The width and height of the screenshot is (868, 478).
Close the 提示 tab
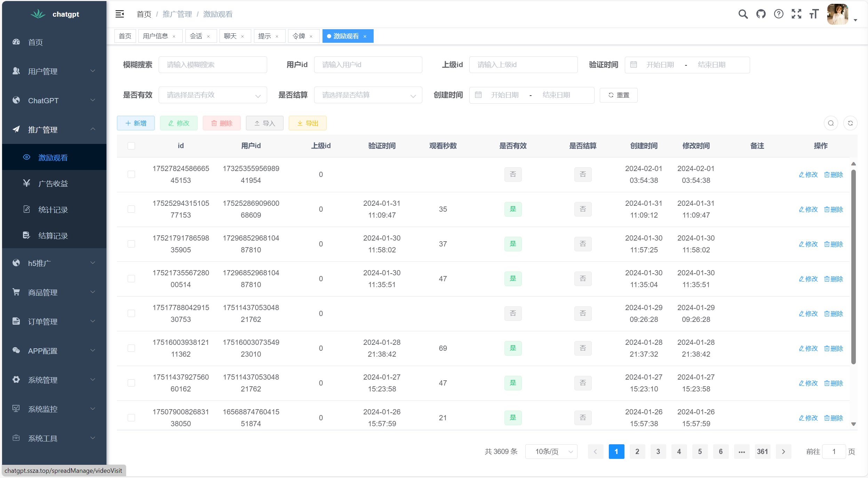tap(277, 37)
